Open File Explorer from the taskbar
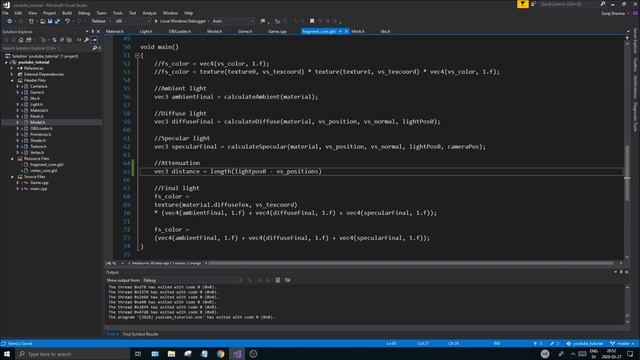 [x=171, y=354]
